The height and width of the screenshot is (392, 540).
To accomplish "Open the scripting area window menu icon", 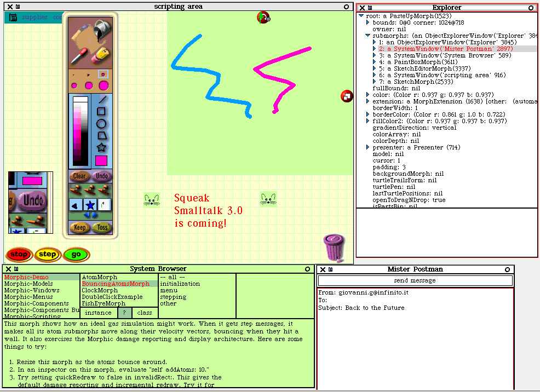I will (x=18, y=7).
